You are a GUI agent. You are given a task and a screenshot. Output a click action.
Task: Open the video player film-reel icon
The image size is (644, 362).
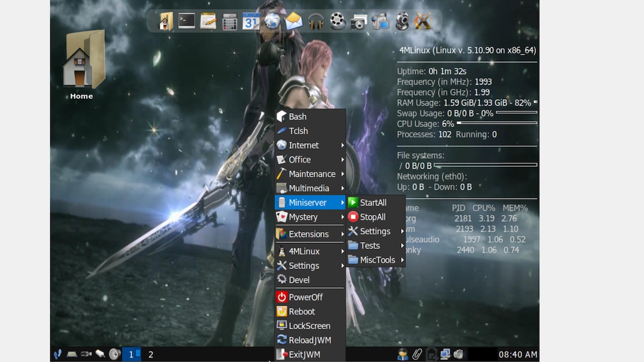click(337, 21)
